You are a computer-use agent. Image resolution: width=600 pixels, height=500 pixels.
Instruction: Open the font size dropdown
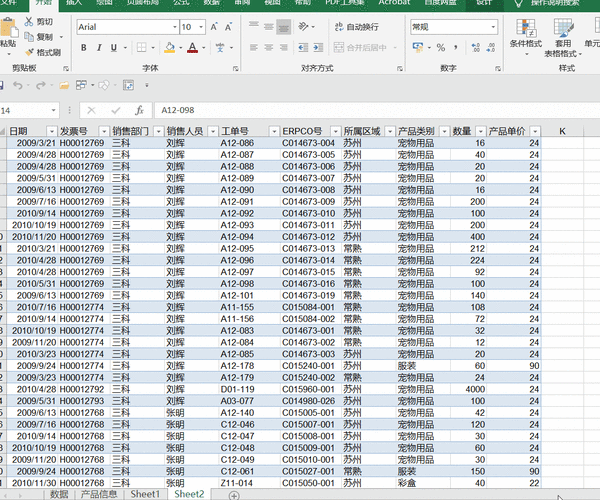(201, 27)
